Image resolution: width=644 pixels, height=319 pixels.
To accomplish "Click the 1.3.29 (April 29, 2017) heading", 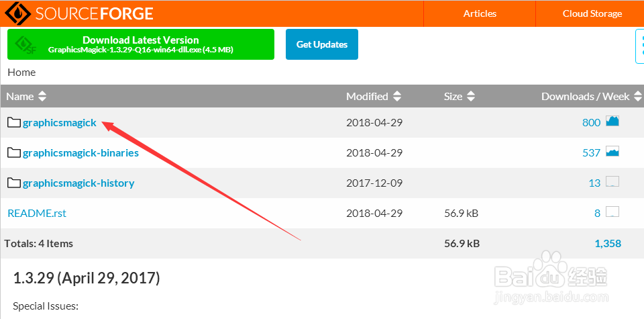I will pyautogui.click(x=87, y=278).
